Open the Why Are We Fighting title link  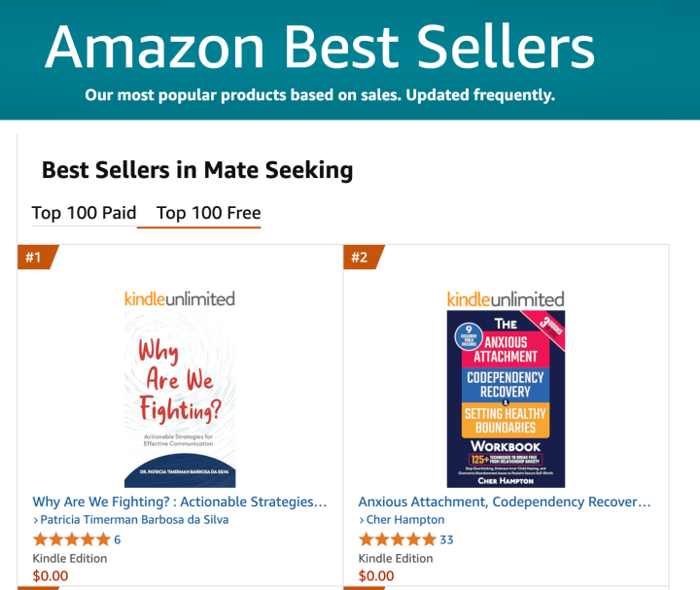point(180,502)
